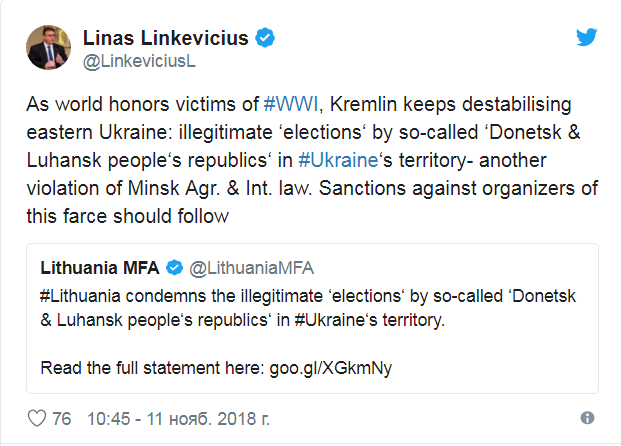The width and height of the screenshot is (621, 446).
Task: Click 'Read the full statement here' text
Action: point(150,367)
